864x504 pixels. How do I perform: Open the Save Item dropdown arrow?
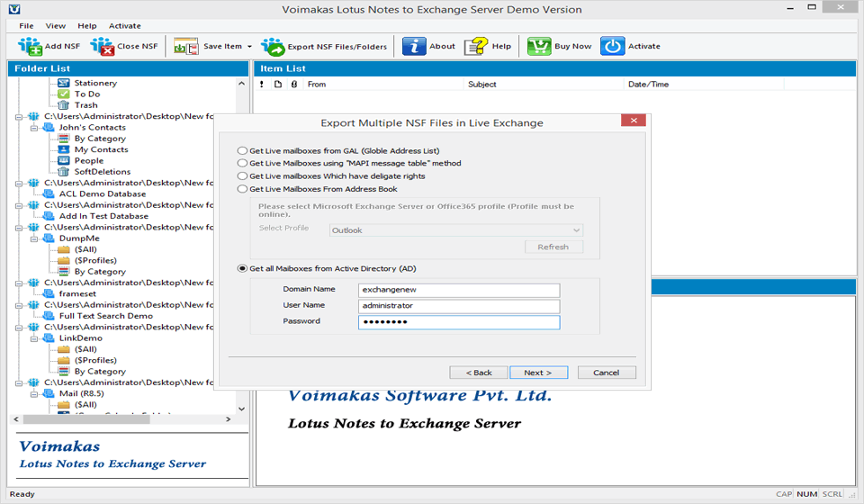pos(249,47)
